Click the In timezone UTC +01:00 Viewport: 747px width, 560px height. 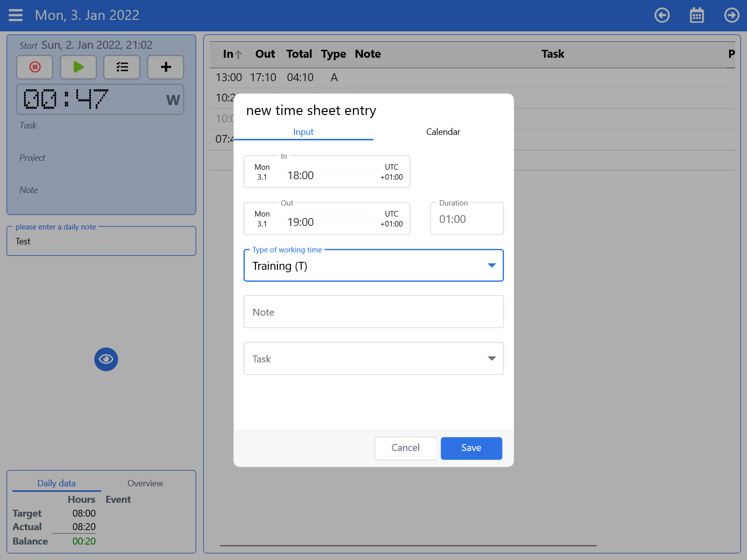391,172
